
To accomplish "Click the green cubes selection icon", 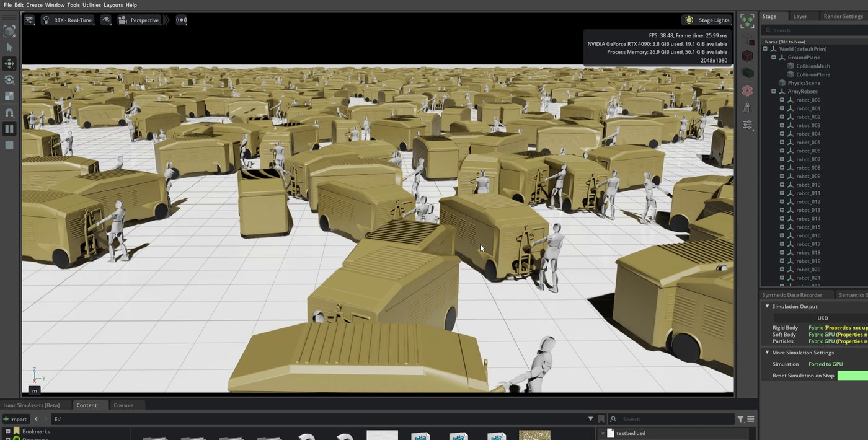I will tap(747, 21).
